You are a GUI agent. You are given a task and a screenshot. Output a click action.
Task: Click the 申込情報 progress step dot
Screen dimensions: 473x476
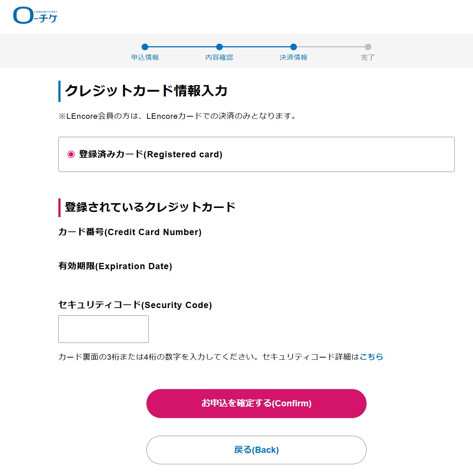pyautogui.click(x=145, y=47)
